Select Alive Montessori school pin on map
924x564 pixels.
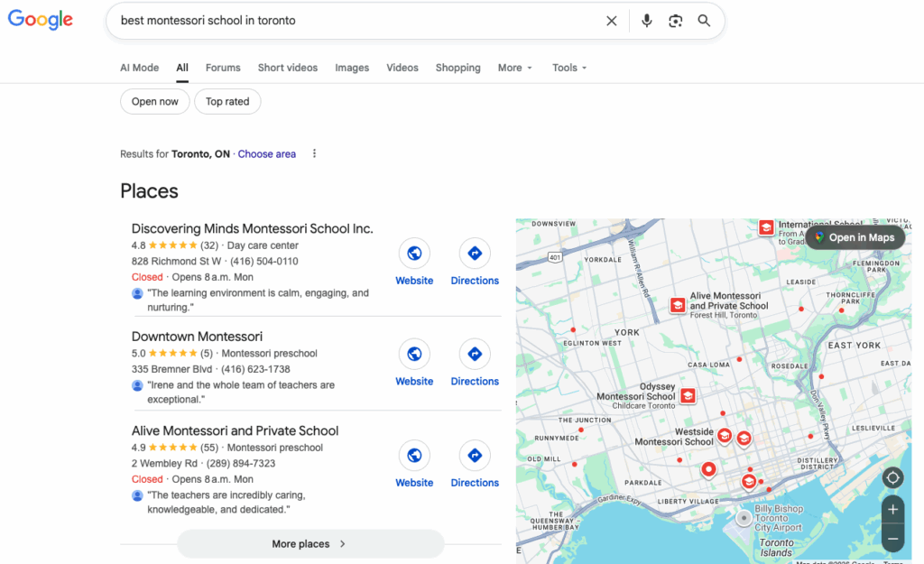click(x=678, y=305)
